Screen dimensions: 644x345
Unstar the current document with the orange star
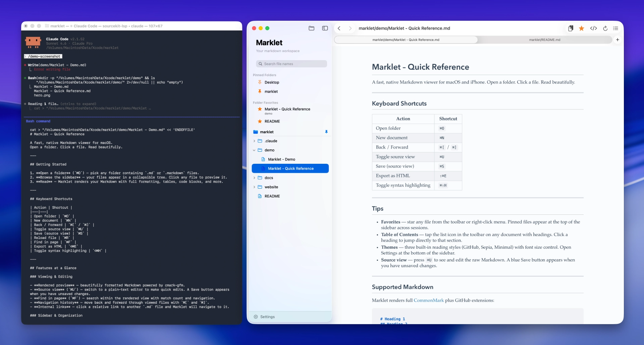[581, 29]
